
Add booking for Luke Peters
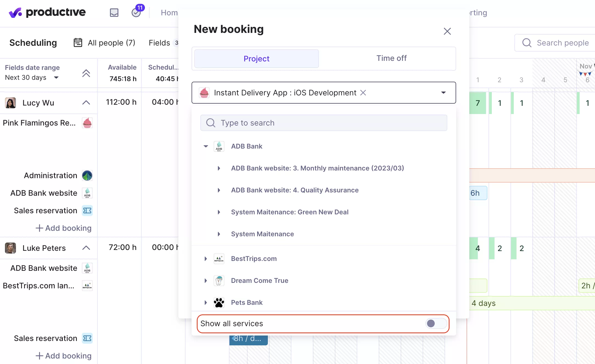(x=64, y=356)
